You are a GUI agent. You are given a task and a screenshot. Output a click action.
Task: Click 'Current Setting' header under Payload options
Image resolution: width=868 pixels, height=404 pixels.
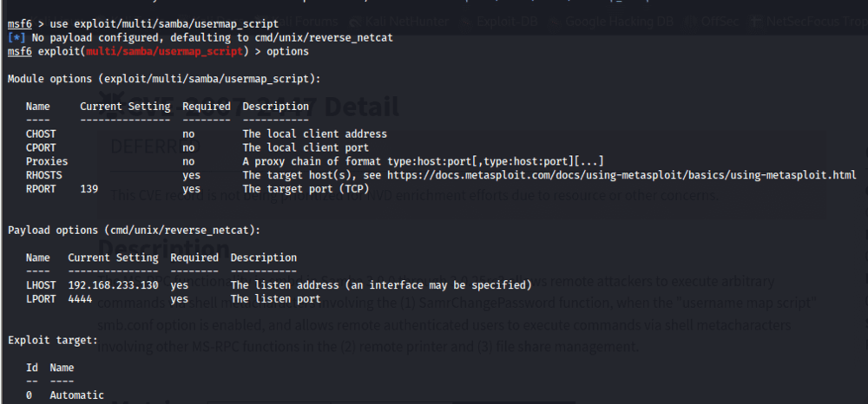[113, 257]
